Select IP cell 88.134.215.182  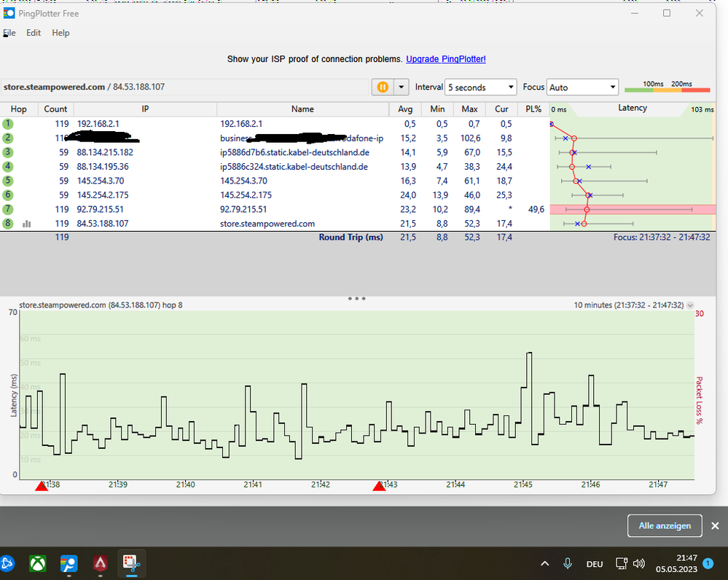[105, 152]
